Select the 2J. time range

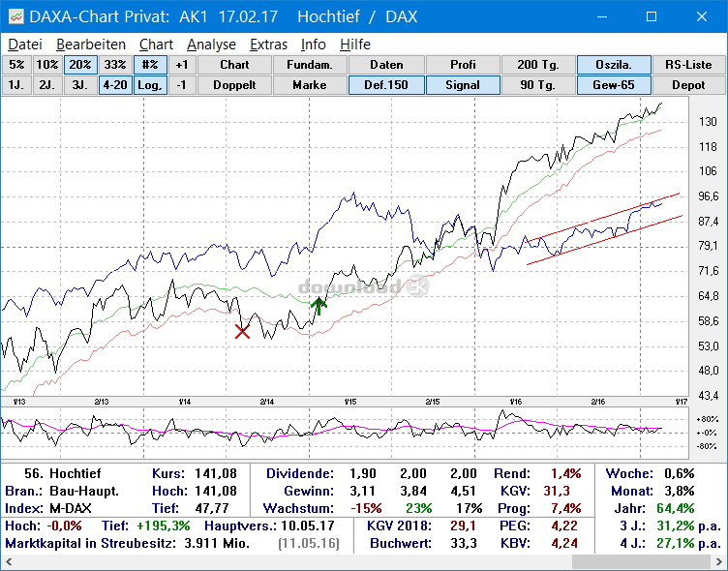coord(47,85)
